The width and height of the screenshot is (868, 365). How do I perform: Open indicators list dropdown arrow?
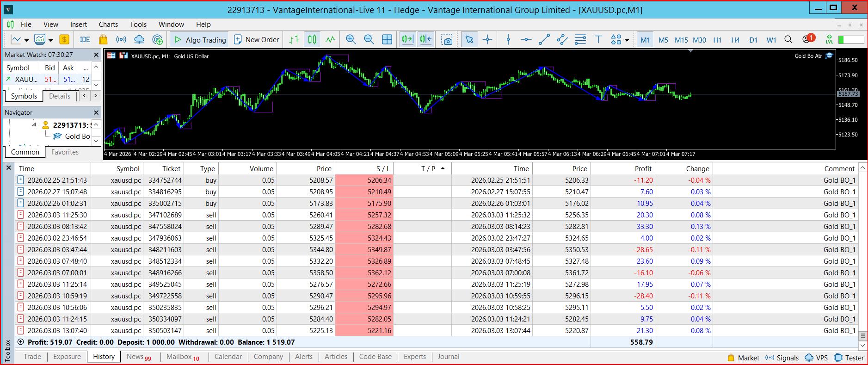click(50, 40)
